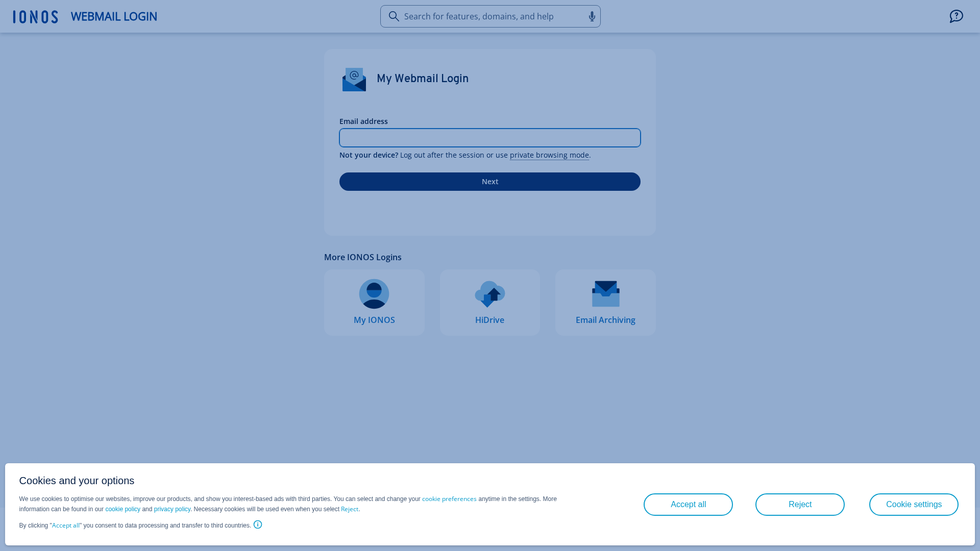Open the cookie policy link

pos(122,509)
